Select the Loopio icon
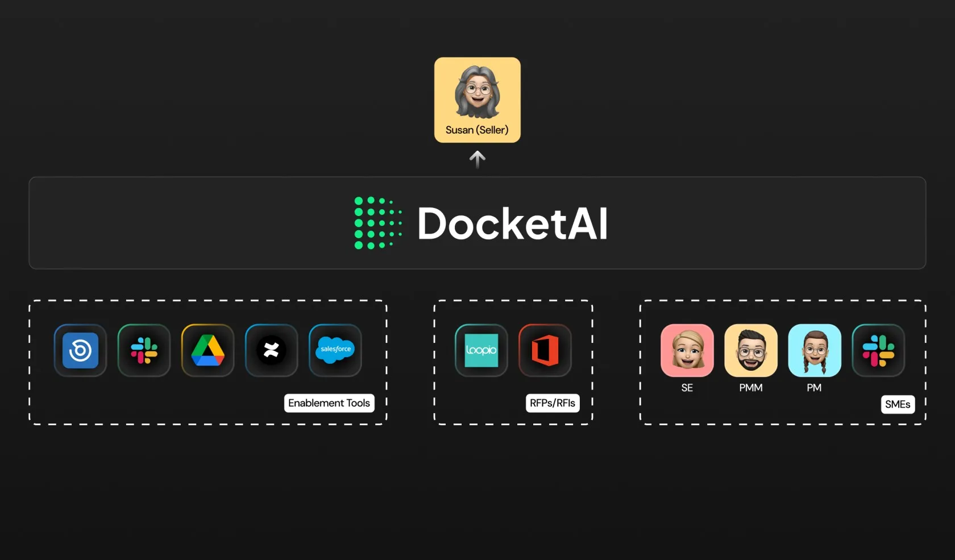This screenshot has height=560, width=955. [481, 350]
